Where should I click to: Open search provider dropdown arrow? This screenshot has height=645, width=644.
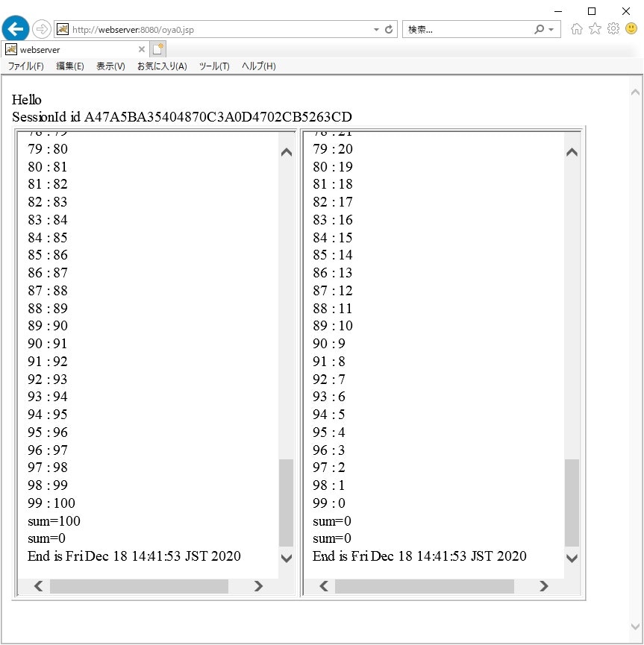pyautogui.click(x=551, y=30)
